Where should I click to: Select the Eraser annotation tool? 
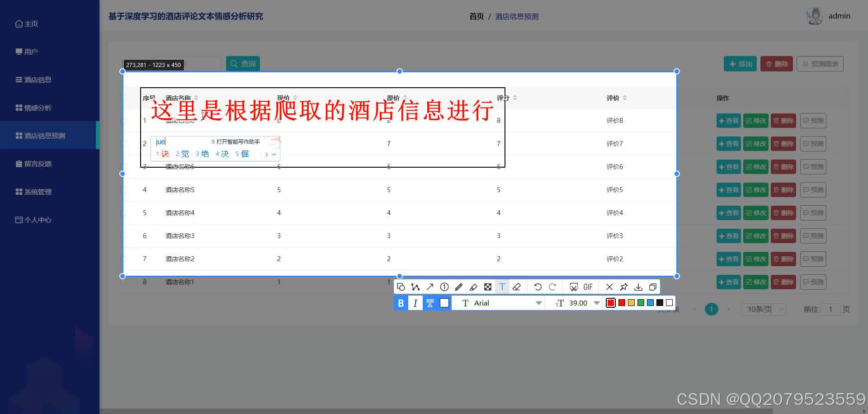click(517, 287)
